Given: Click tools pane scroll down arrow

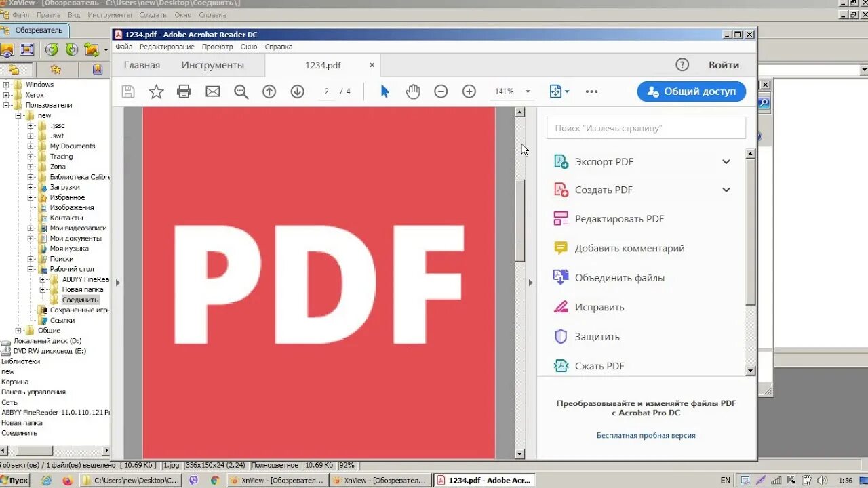Looking at the screenshot, I should [x=751, y=371].
